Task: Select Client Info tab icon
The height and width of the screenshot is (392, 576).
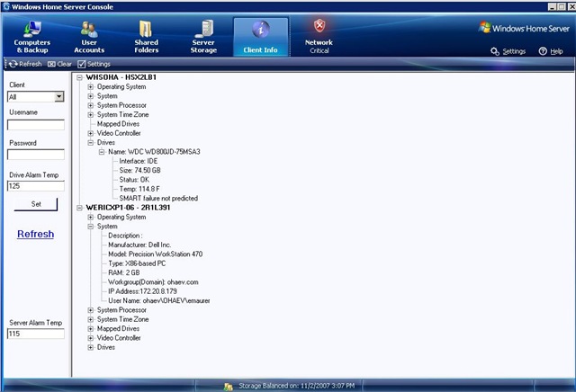Action: click(261, 30)
